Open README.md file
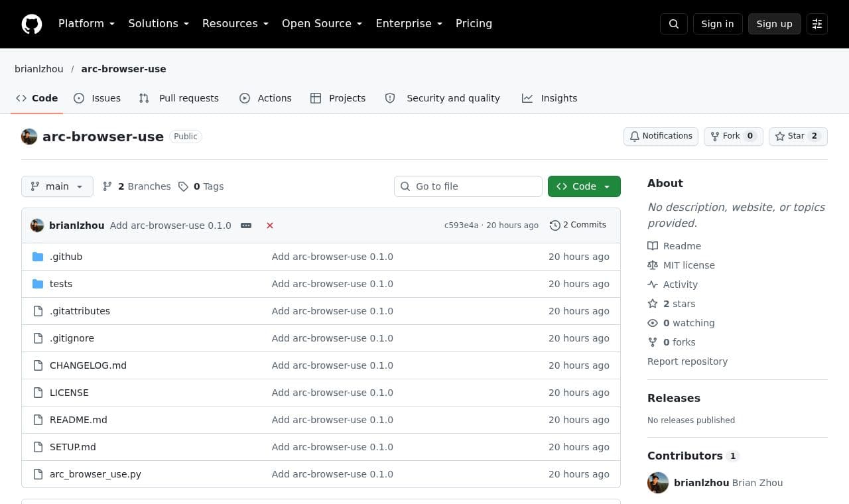 [x=78, y=420]
